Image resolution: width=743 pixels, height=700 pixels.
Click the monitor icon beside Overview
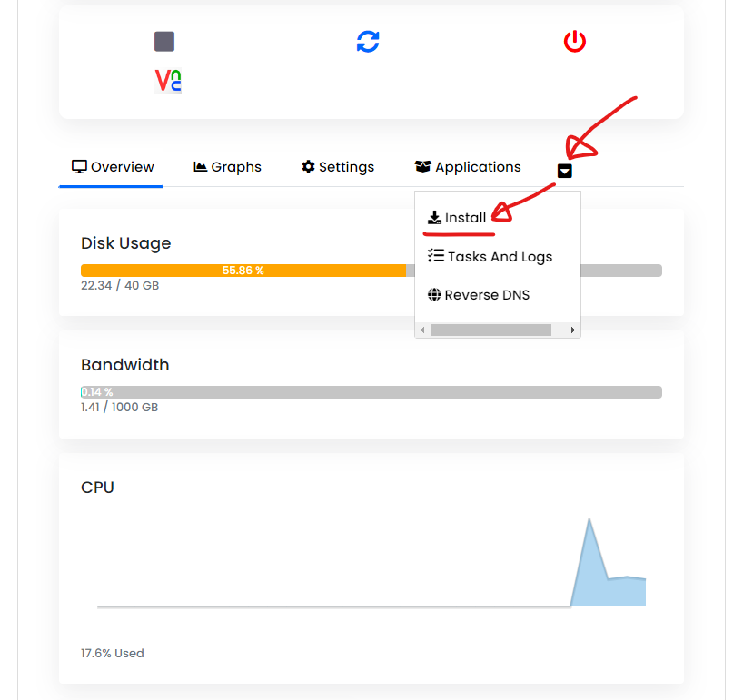(x=79, y=167)
